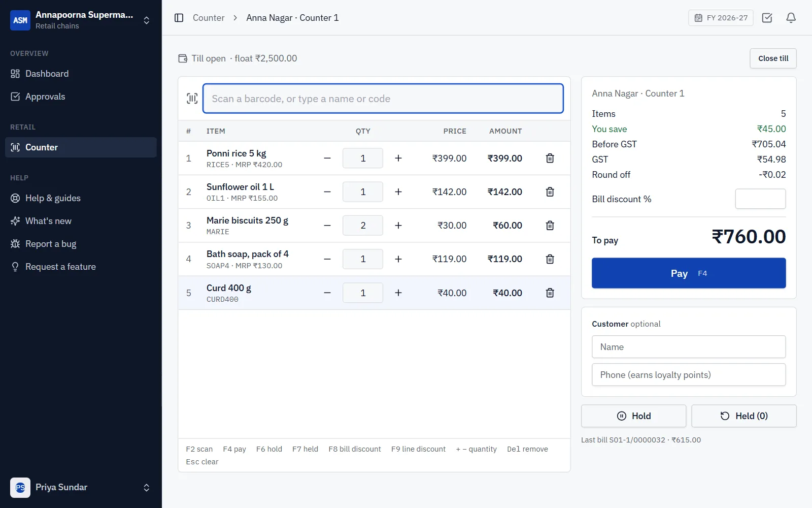Click the Close till button
The image size is (812, 508).
[773, 58]
